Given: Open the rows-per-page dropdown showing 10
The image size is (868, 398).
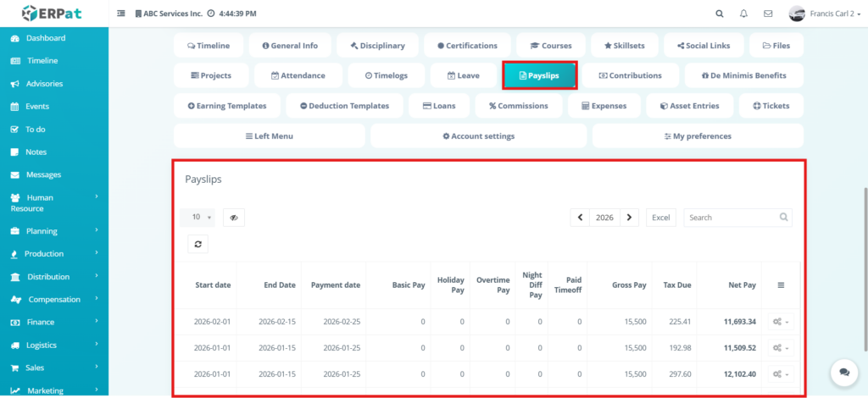Looking at the screenshot, I should pos(198,218).
